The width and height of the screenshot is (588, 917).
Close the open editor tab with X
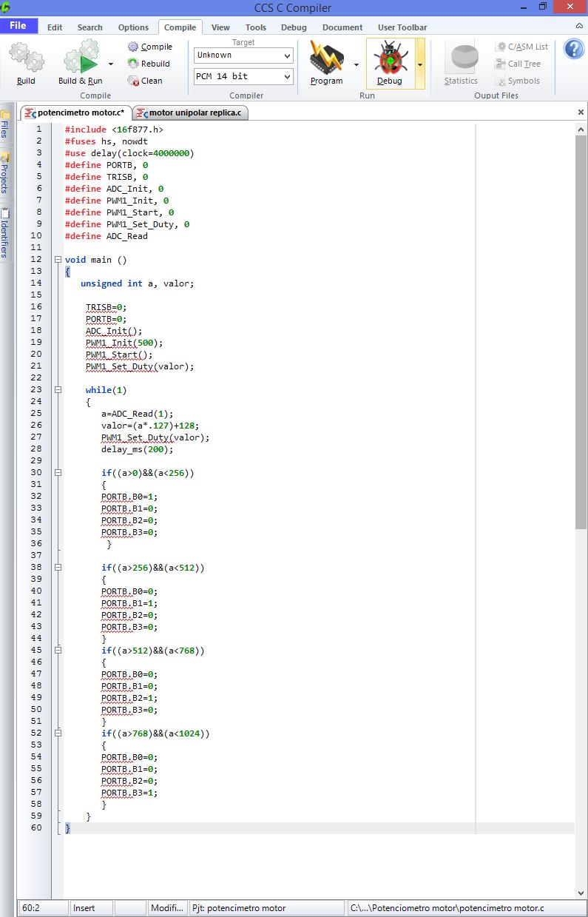click(x=581, y=112)
